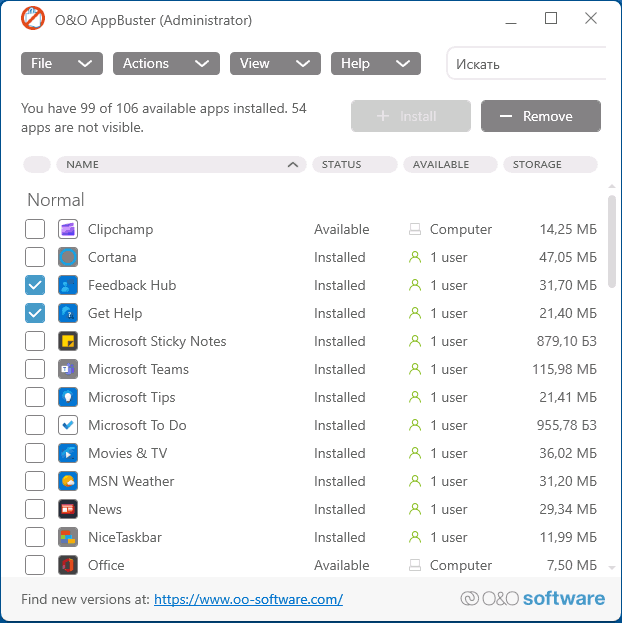Click the Microsoft Tips lightbulb icon
The image size is (622, 623).
click(x=68, y=397)
